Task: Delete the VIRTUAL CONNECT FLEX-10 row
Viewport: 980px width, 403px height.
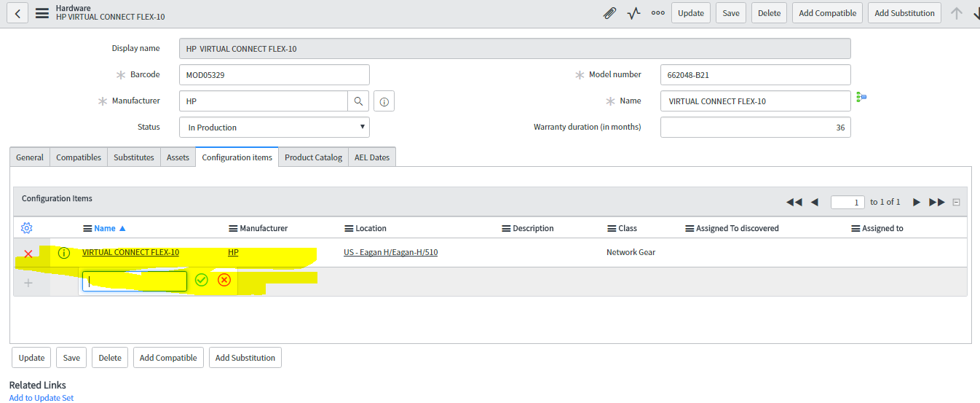Action: point(28,253)
